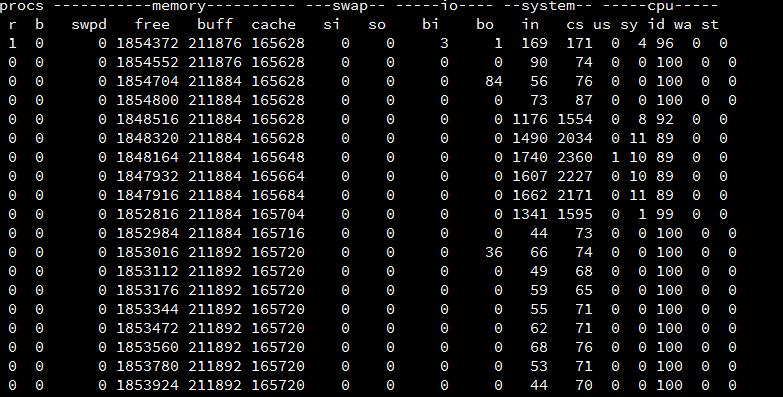Click the 'cache' column header text
Screen dimensions: 783x397
pos(273,24)
